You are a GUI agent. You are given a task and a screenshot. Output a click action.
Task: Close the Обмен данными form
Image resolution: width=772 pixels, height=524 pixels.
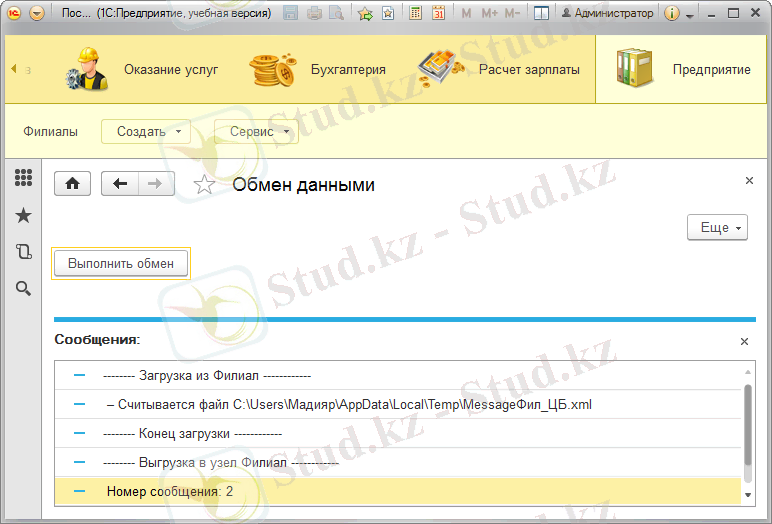click(749, 181)
